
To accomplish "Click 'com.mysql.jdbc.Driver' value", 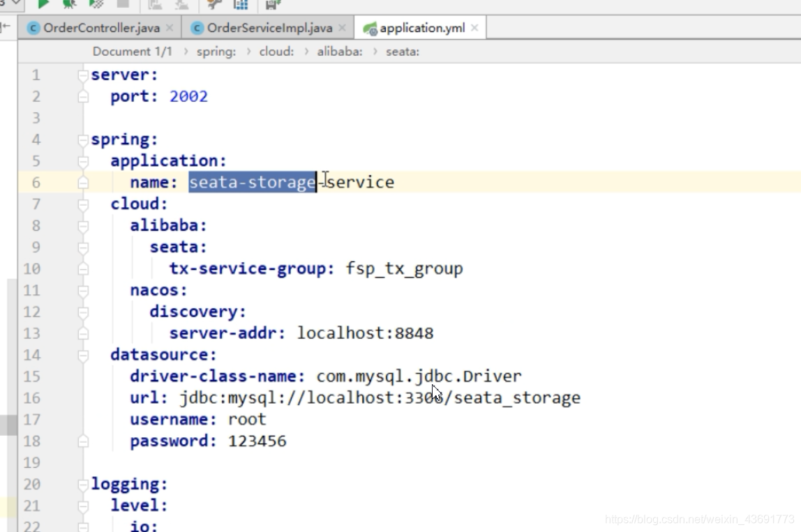I will (419, 377).
